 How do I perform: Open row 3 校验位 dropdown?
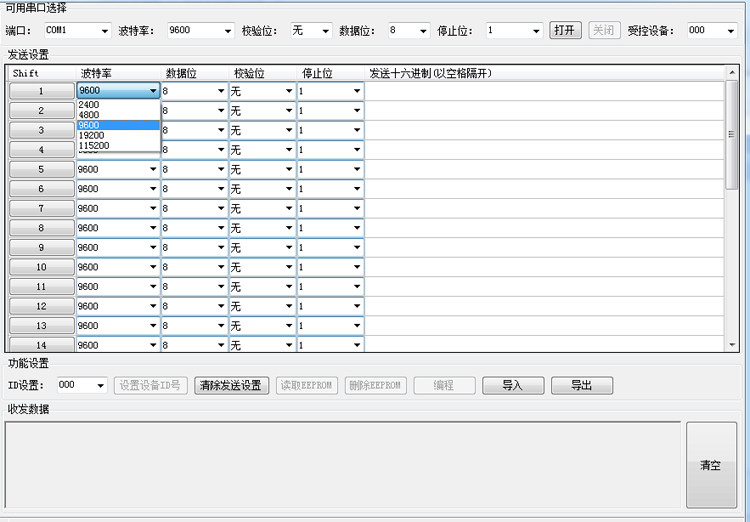tap(263, 130)
